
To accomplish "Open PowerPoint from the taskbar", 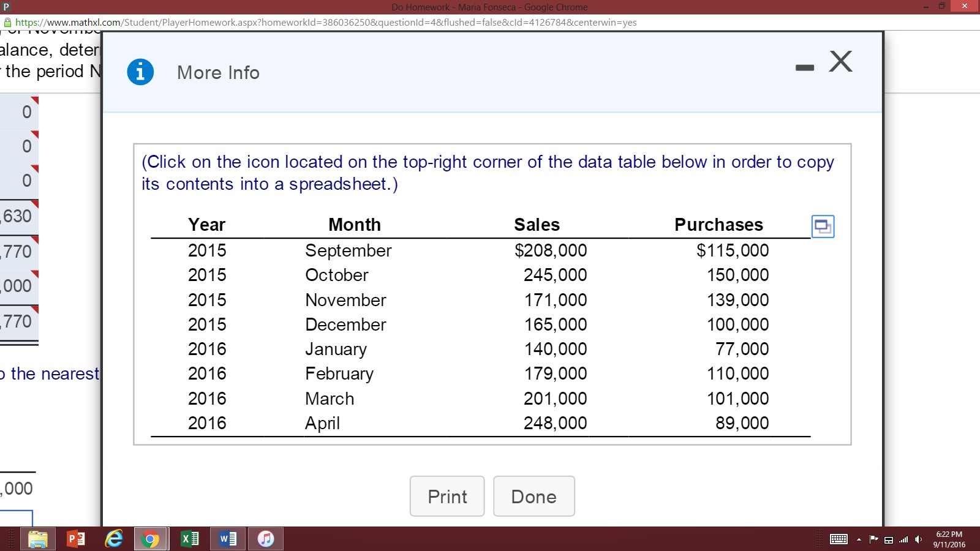I will pyautogui.click(x=75, y=539).
